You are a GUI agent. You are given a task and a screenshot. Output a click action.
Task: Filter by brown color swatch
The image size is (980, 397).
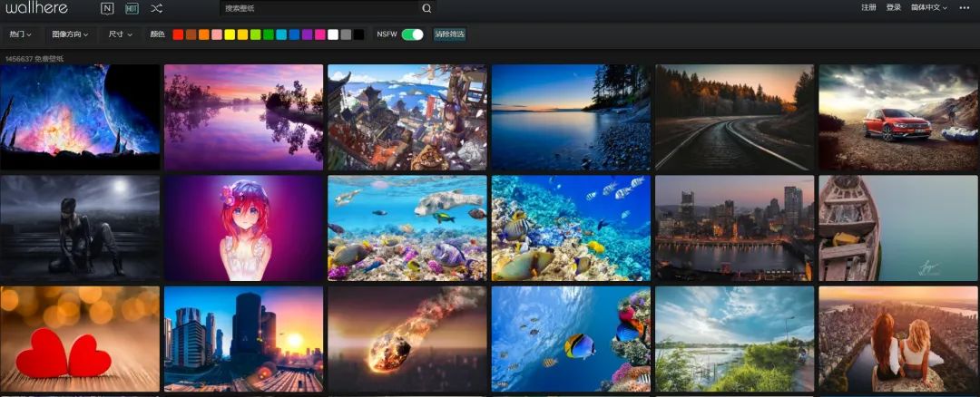click(191, 34)
